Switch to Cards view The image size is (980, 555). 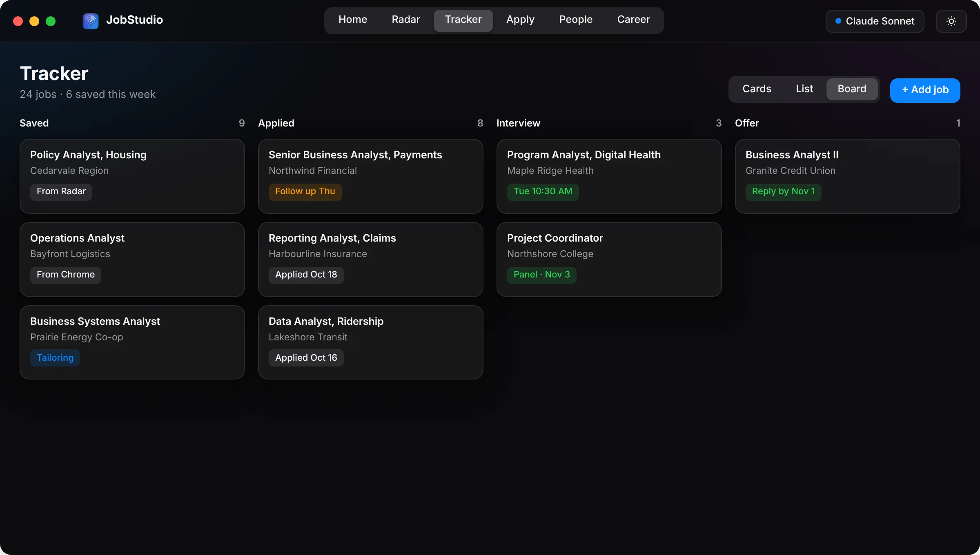click(x=757, y=89)
